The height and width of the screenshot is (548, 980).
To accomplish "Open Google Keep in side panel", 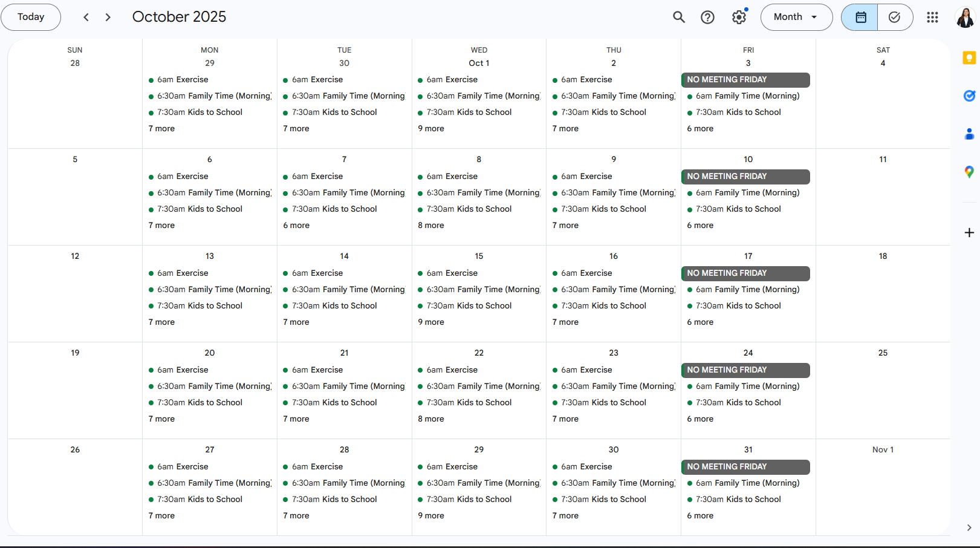I will pyautogui.click(x=969, y=58).
